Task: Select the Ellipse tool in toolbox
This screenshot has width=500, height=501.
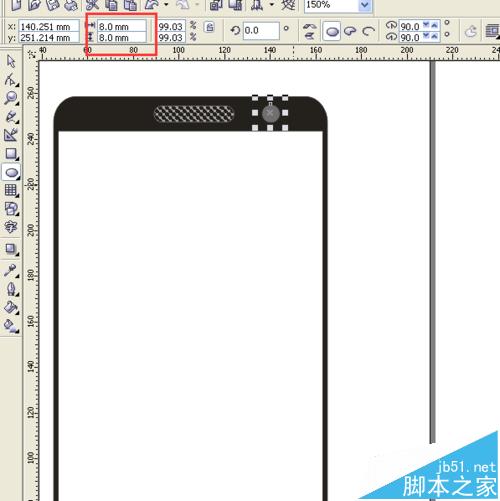Action: point(11,172)
